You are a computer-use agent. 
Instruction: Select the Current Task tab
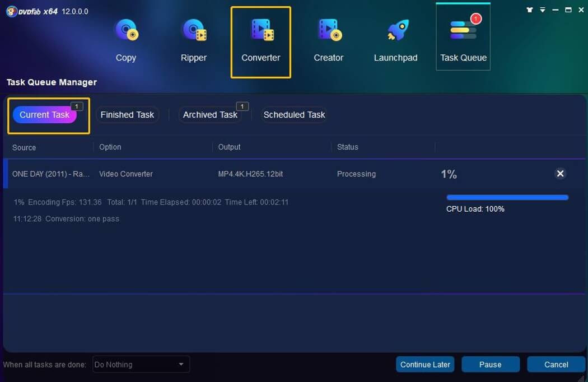click(x=44, y=114)
